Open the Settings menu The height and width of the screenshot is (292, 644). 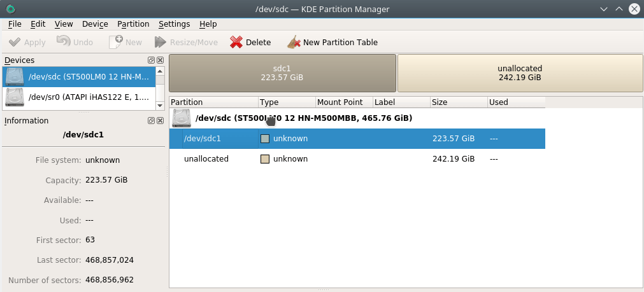pos(174,24)
